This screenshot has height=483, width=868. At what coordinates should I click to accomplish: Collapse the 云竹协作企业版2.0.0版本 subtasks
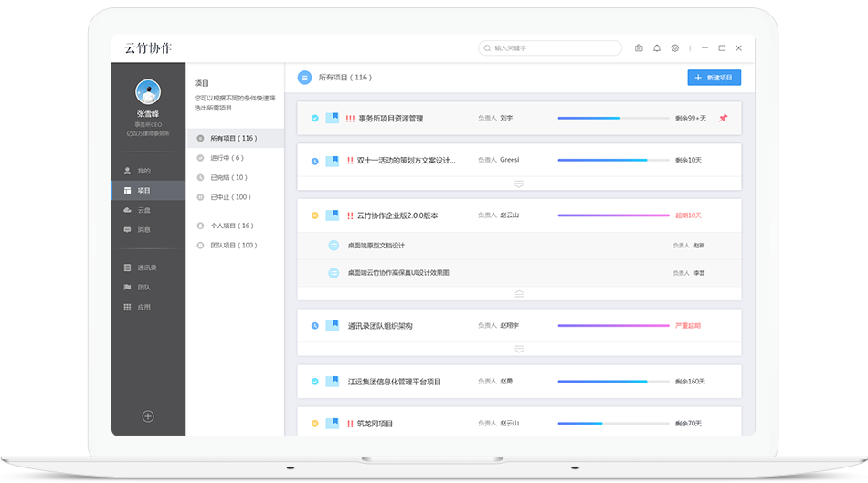tap(519, 294)
